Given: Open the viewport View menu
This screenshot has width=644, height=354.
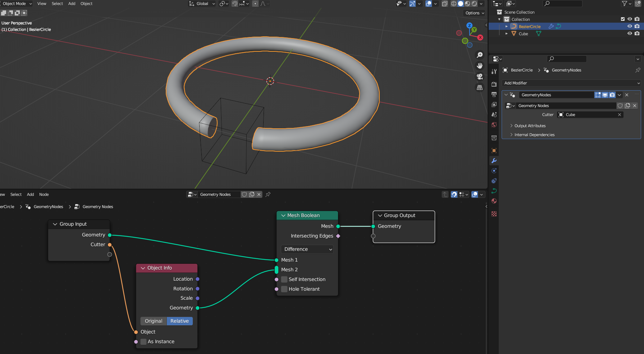Looking at the screenshot, I should [42, 4].
